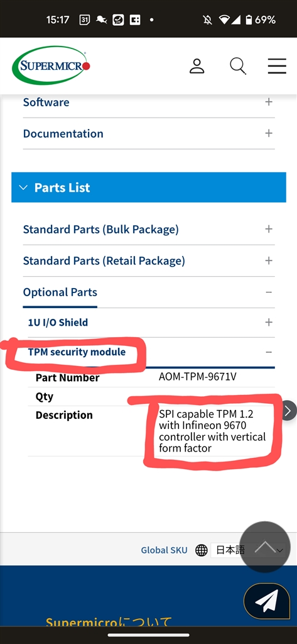
Task: Tap the search magnifier icon
Action: [237, 66]
